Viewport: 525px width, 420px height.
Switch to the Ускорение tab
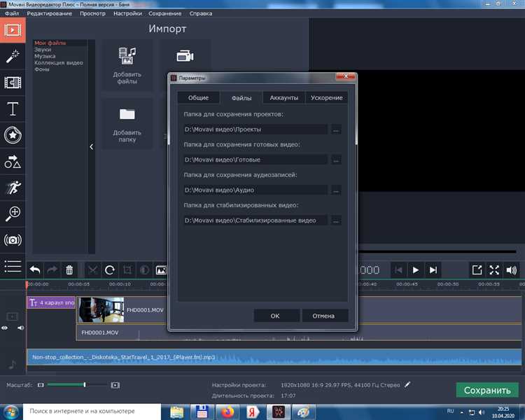point(327,98)
